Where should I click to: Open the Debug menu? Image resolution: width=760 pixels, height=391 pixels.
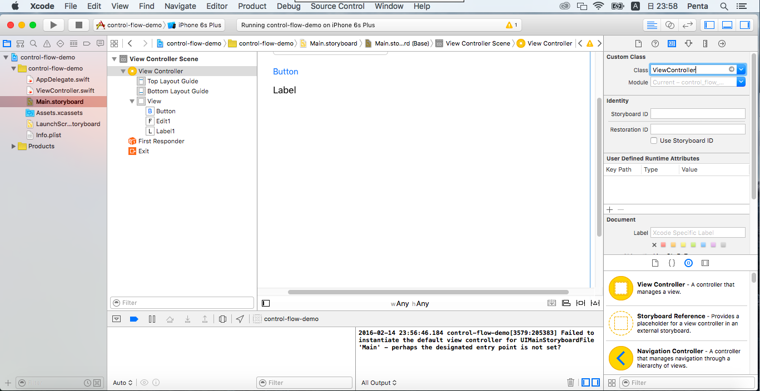pos(288,6)
